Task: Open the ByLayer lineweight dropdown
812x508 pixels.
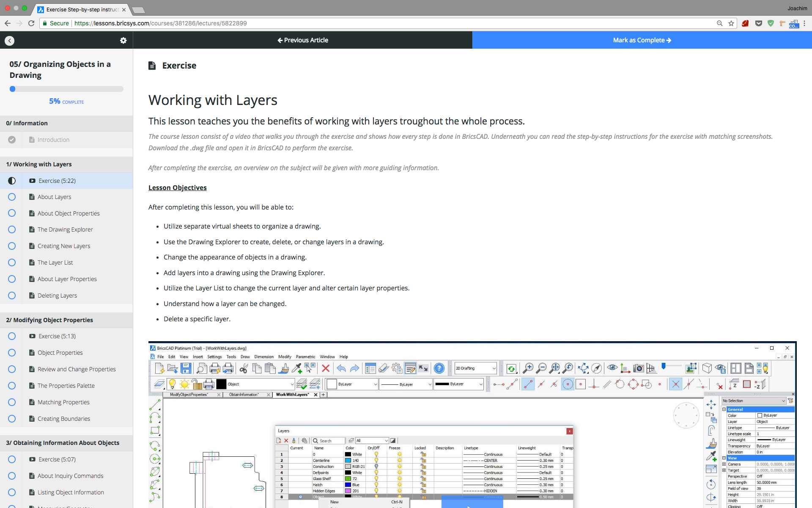Action: tap(459, 384)
